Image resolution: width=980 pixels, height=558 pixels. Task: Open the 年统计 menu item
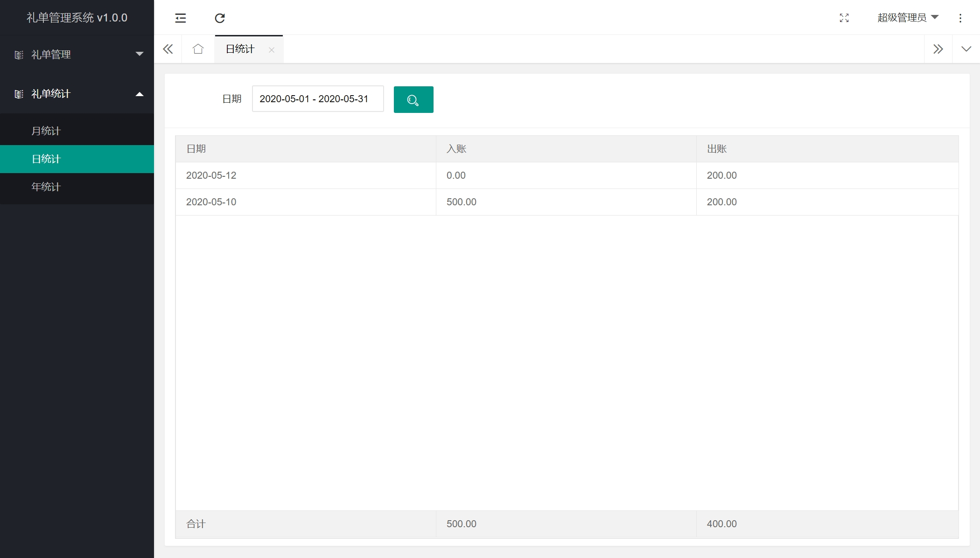[x=46, y=187]
